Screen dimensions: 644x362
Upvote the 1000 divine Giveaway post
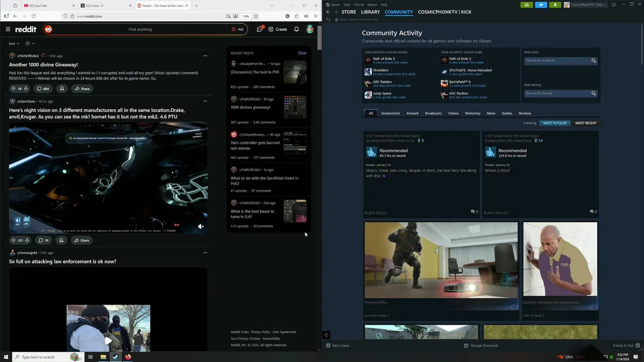point(14,88)
